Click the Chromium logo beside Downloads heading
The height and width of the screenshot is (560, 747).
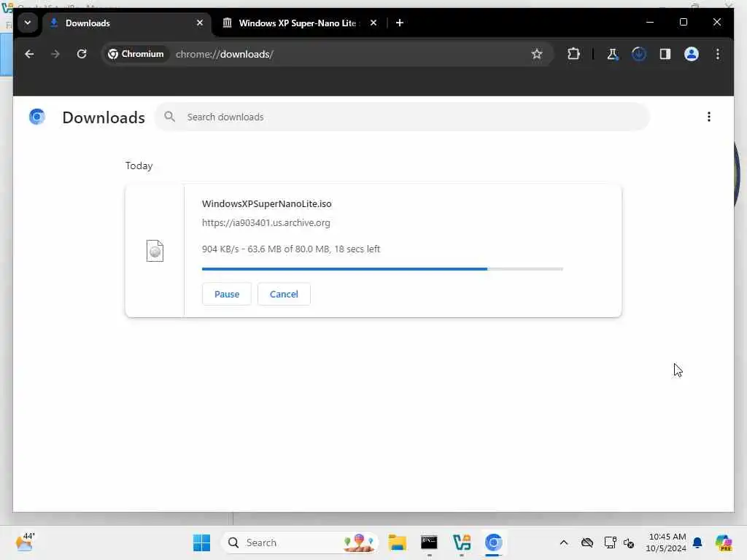pyautogui.click(x=37, y=117)
